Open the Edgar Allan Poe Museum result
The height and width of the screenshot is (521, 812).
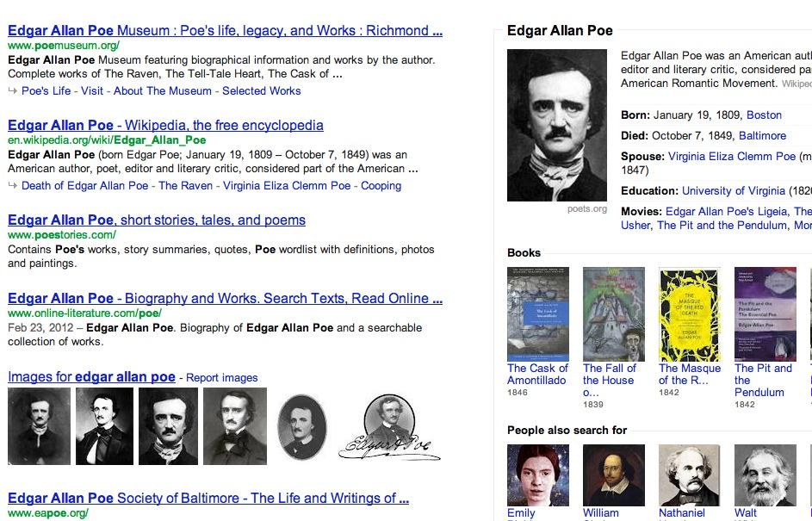(226, 30)
